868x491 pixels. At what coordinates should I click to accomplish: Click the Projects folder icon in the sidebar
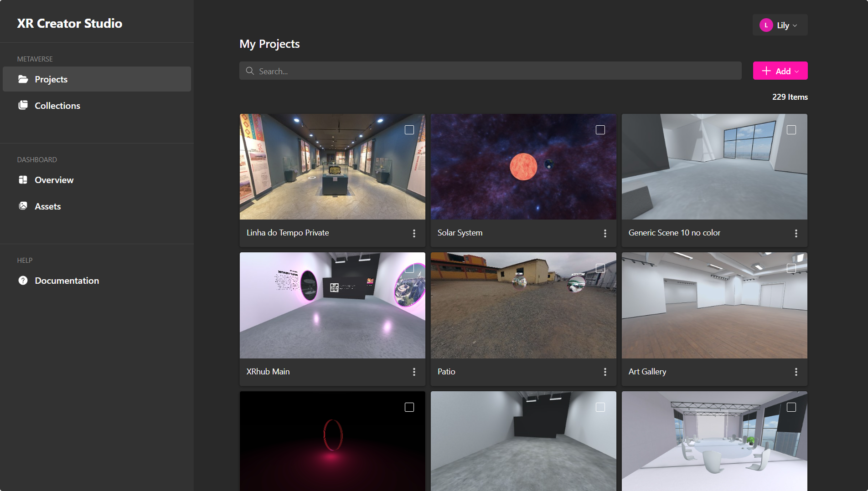point(23,79)
